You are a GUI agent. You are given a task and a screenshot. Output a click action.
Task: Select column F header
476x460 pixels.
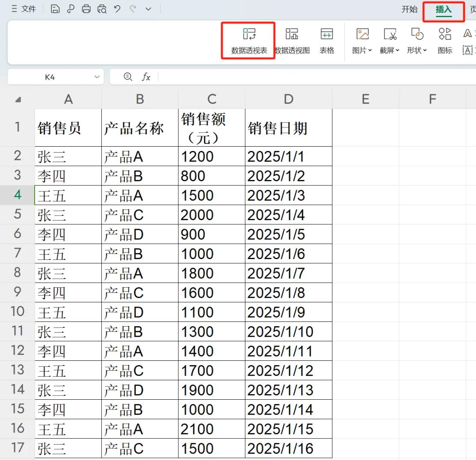(x=432, y=99)
